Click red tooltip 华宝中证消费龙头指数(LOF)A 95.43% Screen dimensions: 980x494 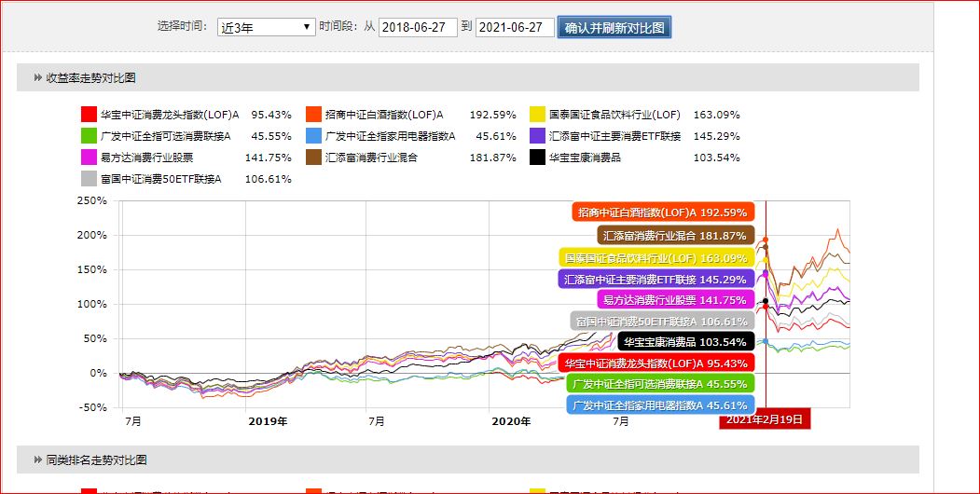coord(656,363)
